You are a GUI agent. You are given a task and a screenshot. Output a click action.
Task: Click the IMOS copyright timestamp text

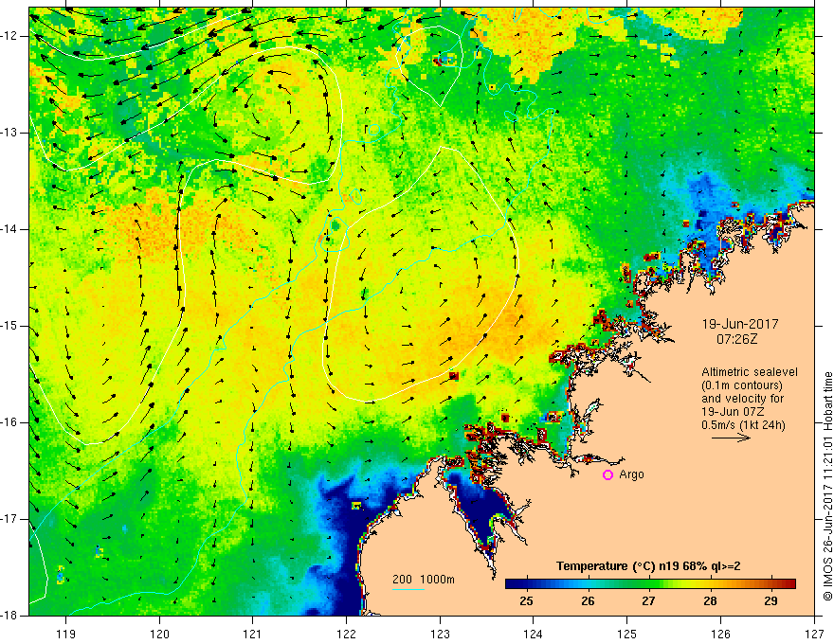tap(827, 486)
